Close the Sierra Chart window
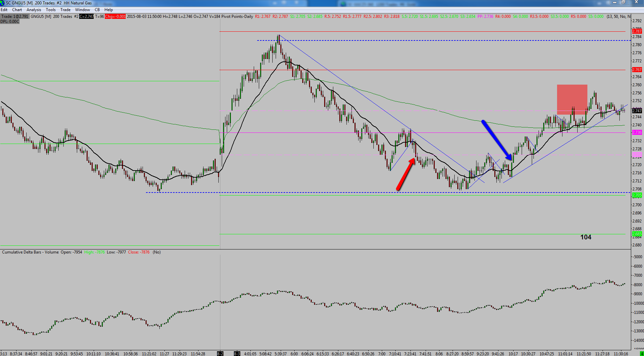This screenshot has width=644, height=356. 636,2
